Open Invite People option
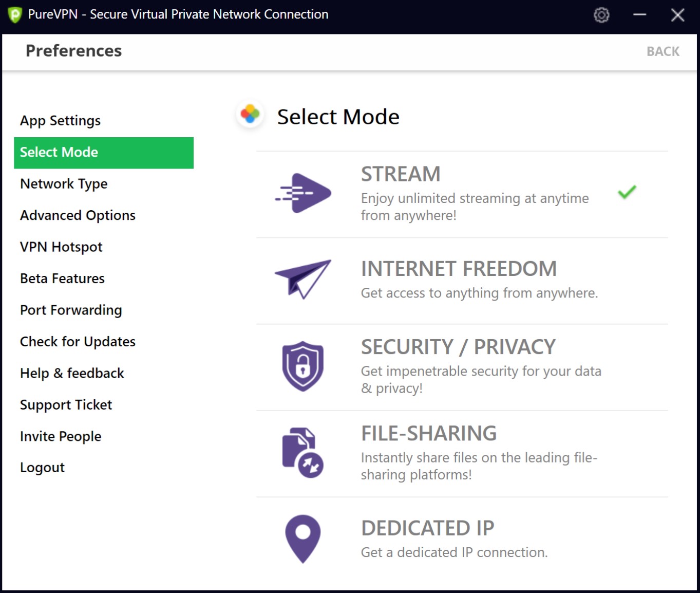 click(61, 436)
